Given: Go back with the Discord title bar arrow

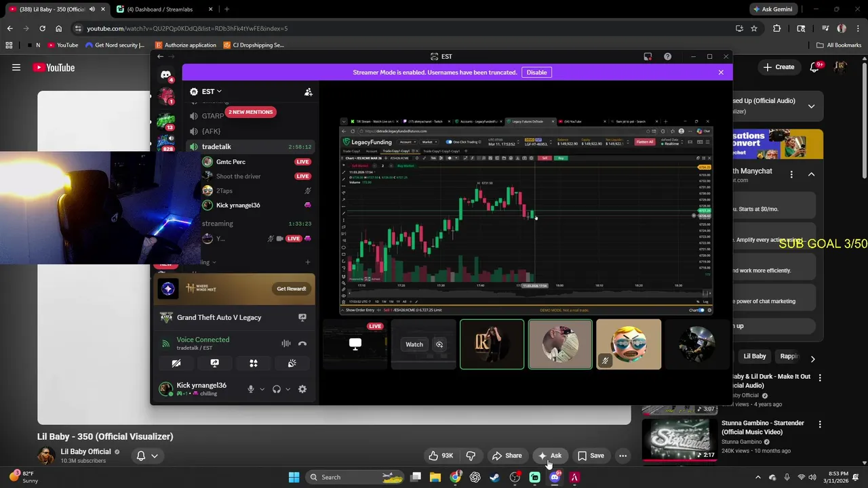Looking at the screenshot, I should [160, 56].
